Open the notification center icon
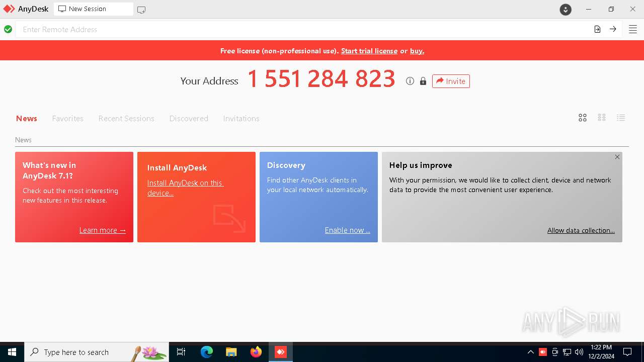The width and height of the screenshot is (644, 362). click(627, 352)
